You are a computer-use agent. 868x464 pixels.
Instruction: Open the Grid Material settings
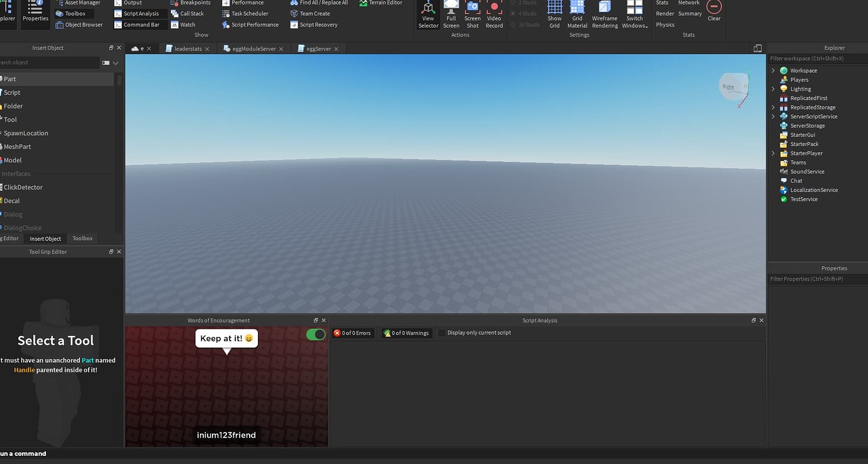click(x=577, y=13)
